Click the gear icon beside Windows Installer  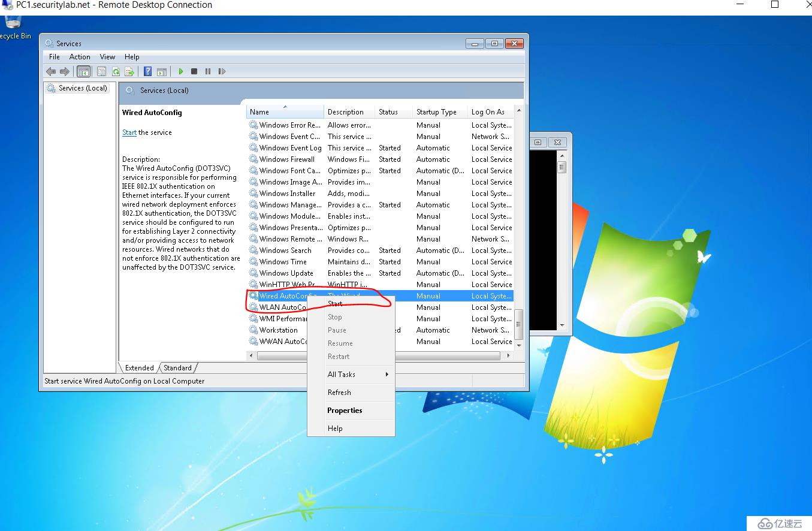click(253, 194)
